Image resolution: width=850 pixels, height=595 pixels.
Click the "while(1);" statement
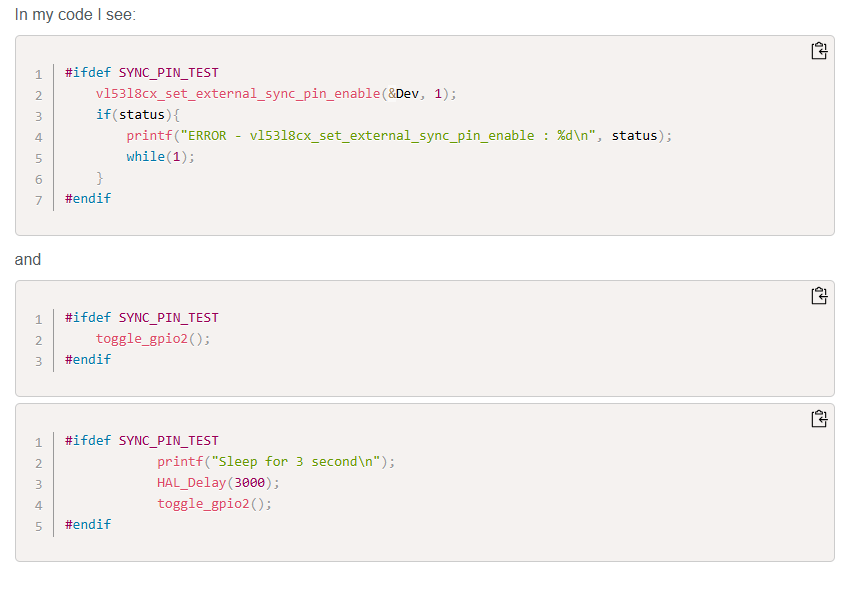(161, 157)
